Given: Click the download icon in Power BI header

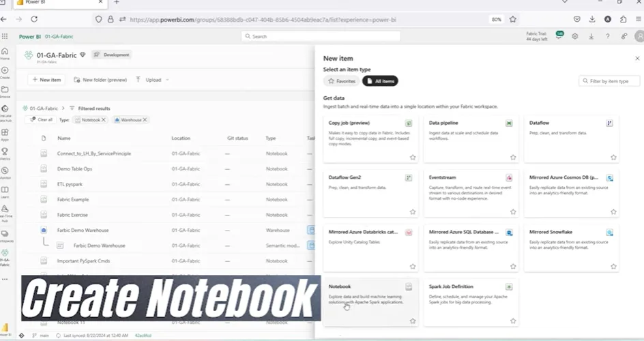Looking at the screenshot, I should point(591,36).
